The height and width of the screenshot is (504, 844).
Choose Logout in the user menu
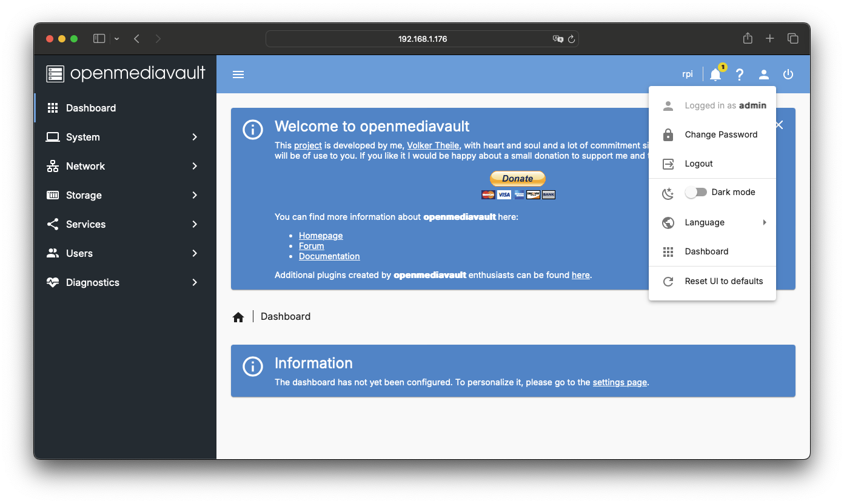[698, 164]
